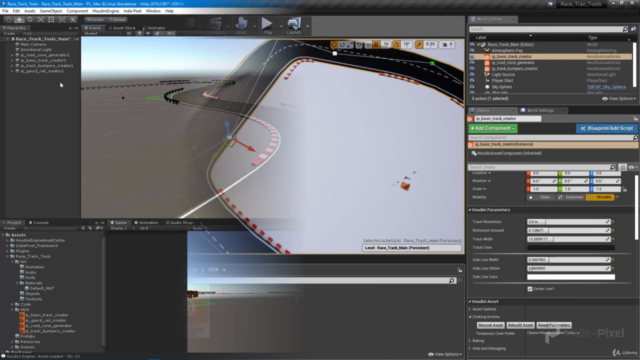Open the GameObject menu
The image size is (640, 360).
[51, 11]
